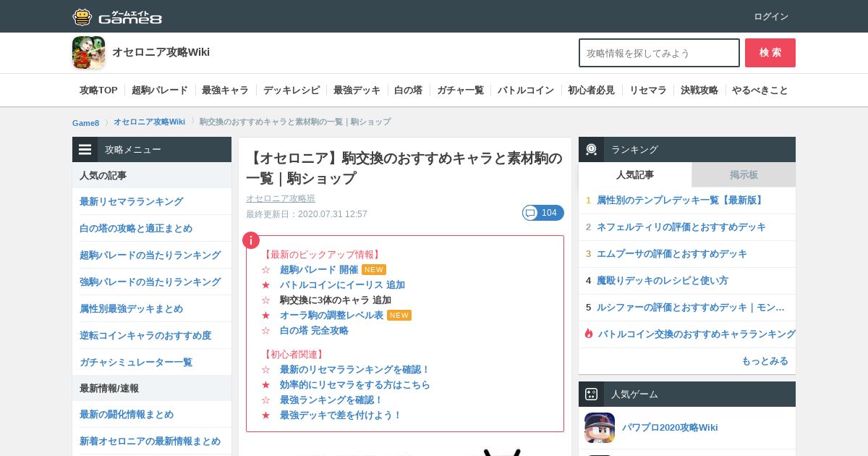The width and height of the screenshot is (868, 456).
Task: Select the 駒交換に3体のキャラ 追加 text
Action: pos(336,300)
